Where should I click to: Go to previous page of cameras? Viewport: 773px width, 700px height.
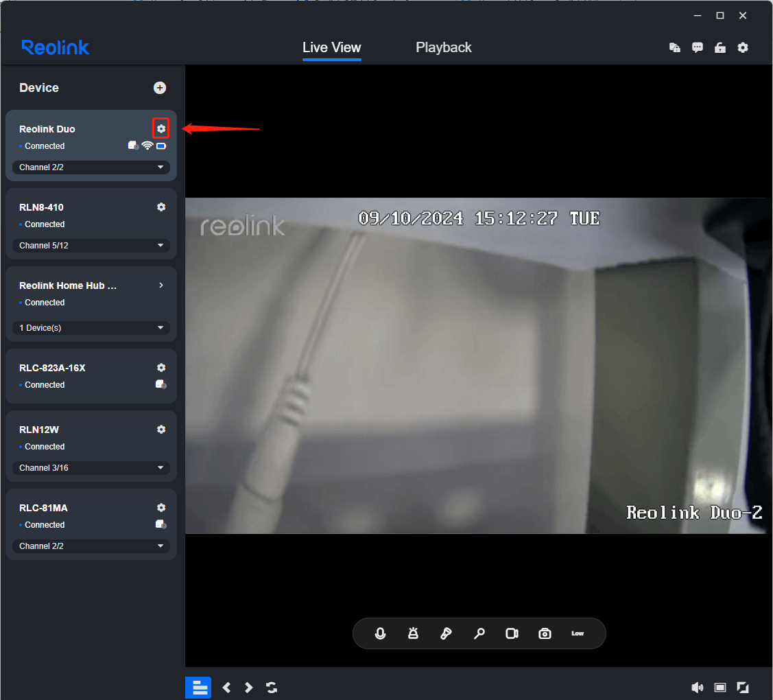pyautogui.click(x=226, y=688)
